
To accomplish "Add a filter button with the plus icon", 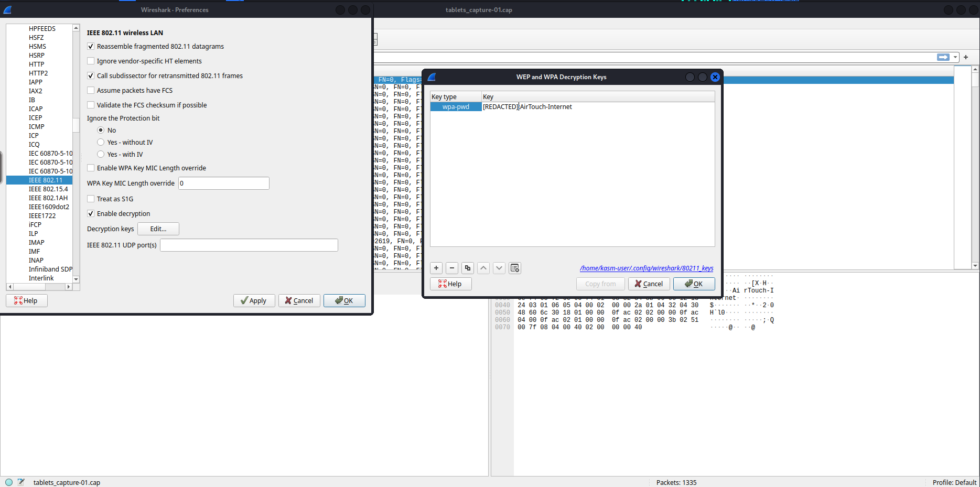I will pyautogui.click(x=966, y=57).
